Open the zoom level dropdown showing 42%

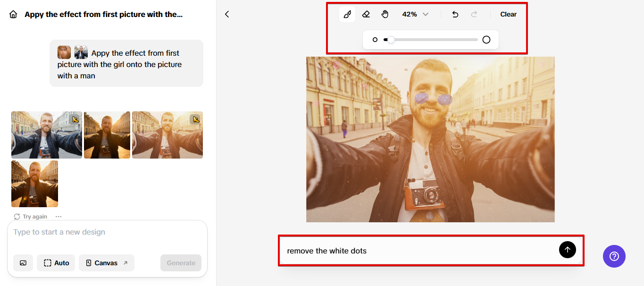coord(415,14)
